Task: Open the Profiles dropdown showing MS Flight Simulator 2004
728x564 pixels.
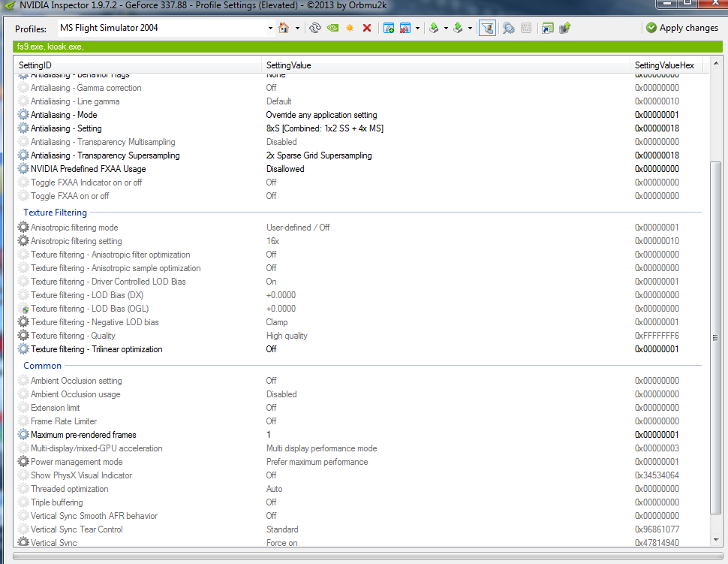Action: pyautogui.click(x=166, y=28)
